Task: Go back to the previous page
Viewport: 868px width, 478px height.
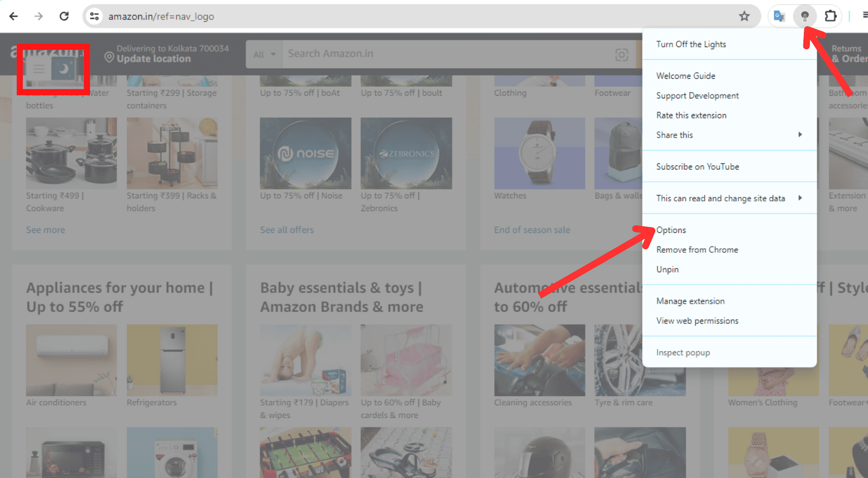Action: click(14, 16)
